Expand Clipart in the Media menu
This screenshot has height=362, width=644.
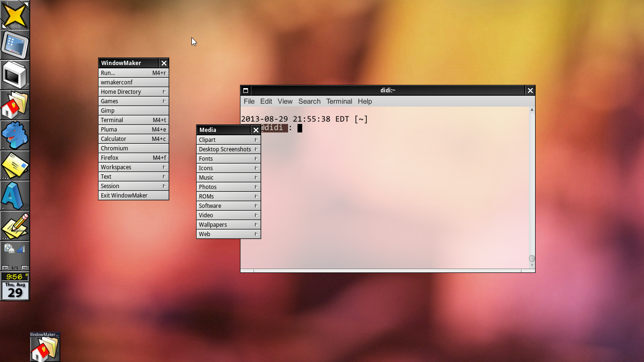pos(229,140)
